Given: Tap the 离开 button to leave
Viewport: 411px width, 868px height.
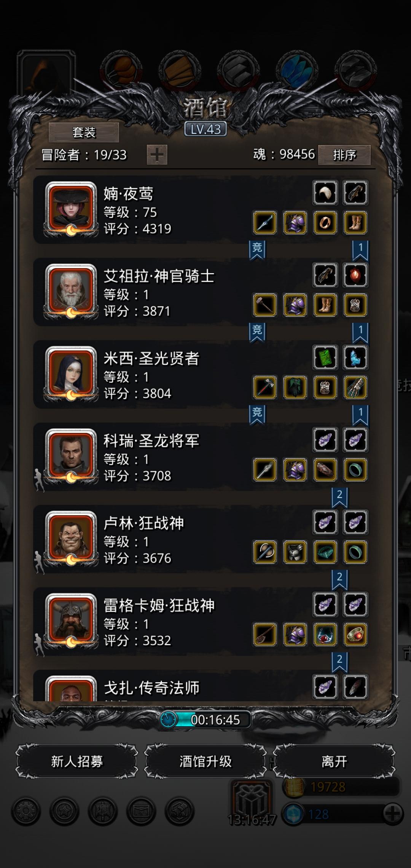Looking at the screenshot, I should (334, 761).
